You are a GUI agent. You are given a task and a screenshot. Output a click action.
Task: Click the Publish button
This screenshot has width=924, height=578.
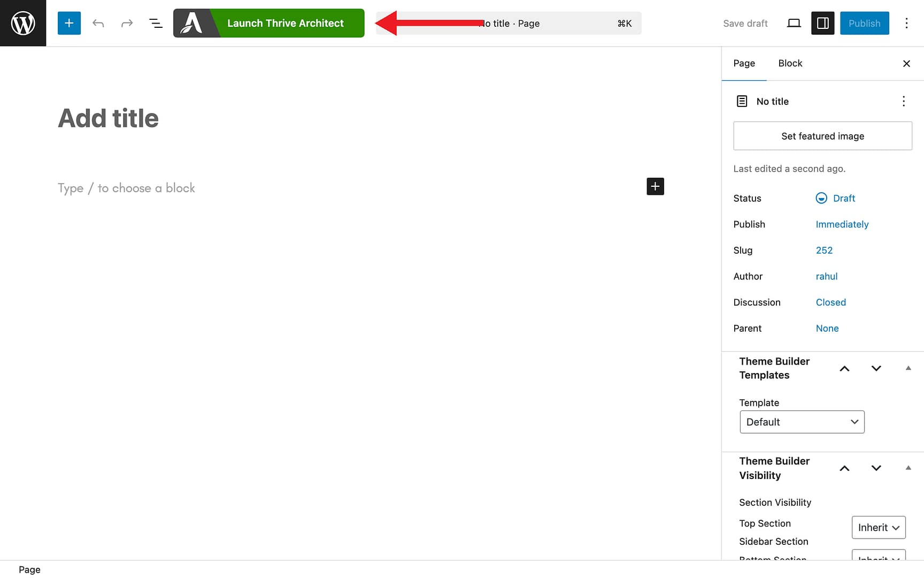pos(864,23)
